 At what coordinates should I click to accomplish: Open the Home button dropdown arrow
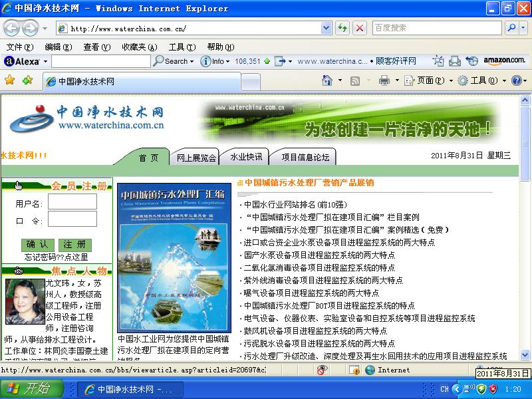coord(340,80)
